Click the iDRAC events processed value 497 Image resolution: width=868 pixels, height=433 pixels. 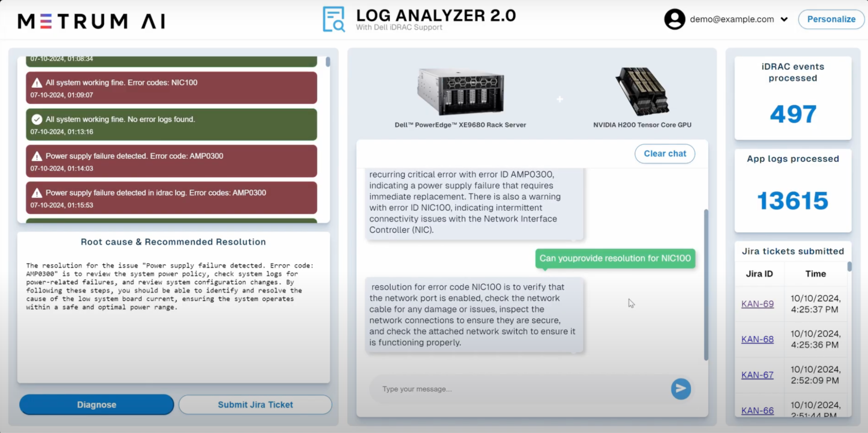(x=793, y=114)
